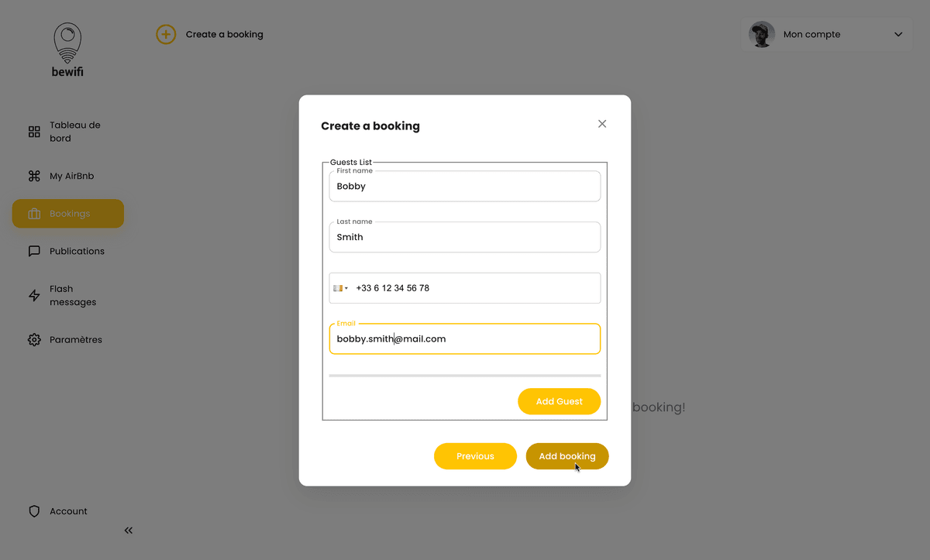The image size is (930, 560).
Task: Click the bewifi logo icon
Action: point(67,44)
